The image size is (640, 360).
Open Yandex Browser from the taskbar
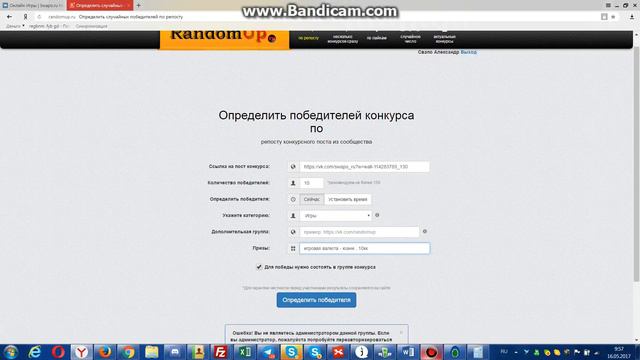[82, 352]
